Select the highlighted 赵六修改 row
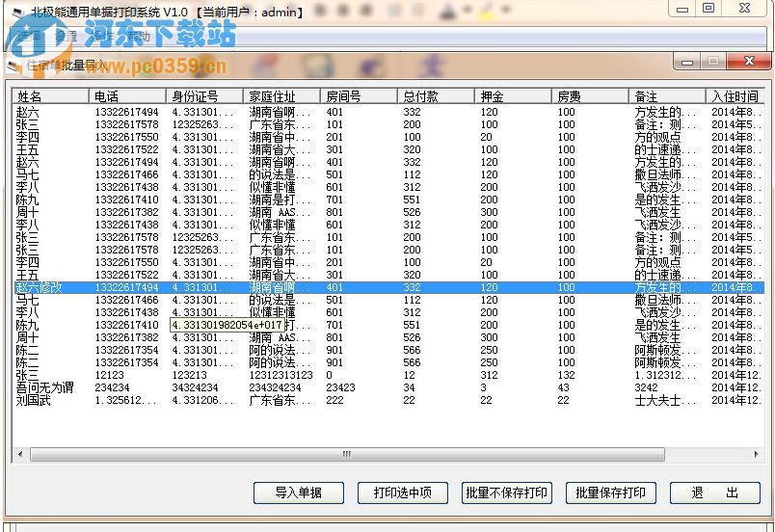 pos(388,287)
